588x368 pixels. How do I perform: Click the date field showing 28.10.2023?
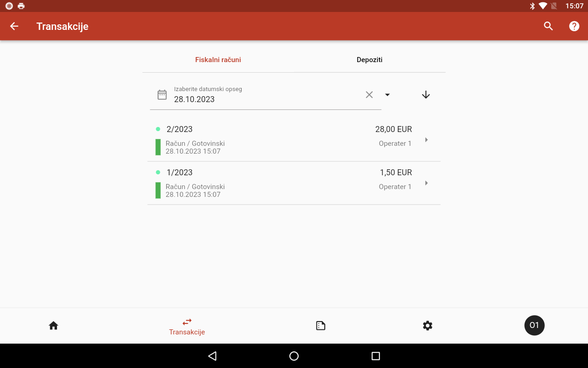pyautogui.click(x=194, y=99)
